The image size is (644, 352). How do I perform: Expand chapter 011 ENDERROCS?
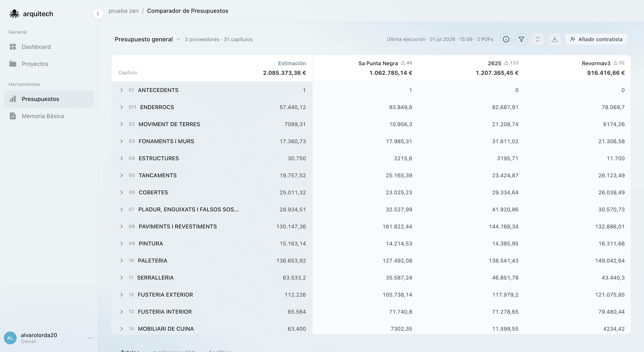pyautogui.click(x=121, y=107)
